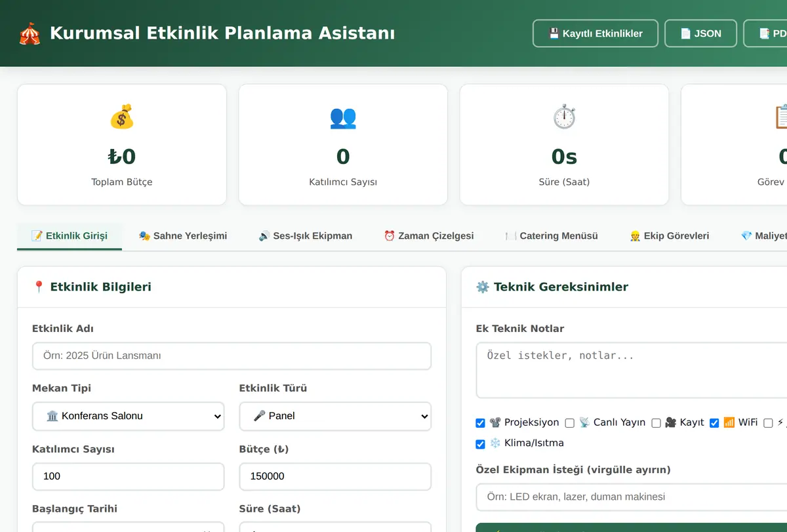This screenshot has width=787, height=532.
Task: Open the Mekan Tipi dropdown
Action: 129,416
